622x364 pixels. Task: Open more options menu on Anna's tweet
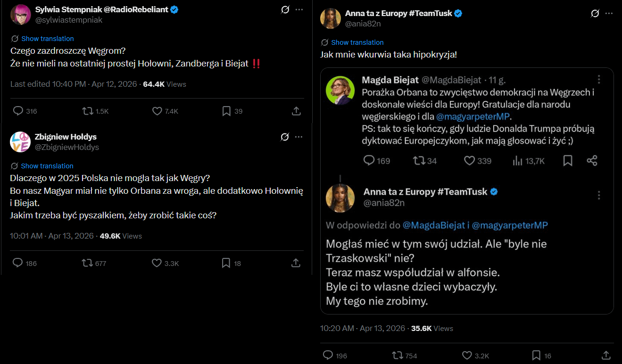pyautogui.click(x=609, y=14)
